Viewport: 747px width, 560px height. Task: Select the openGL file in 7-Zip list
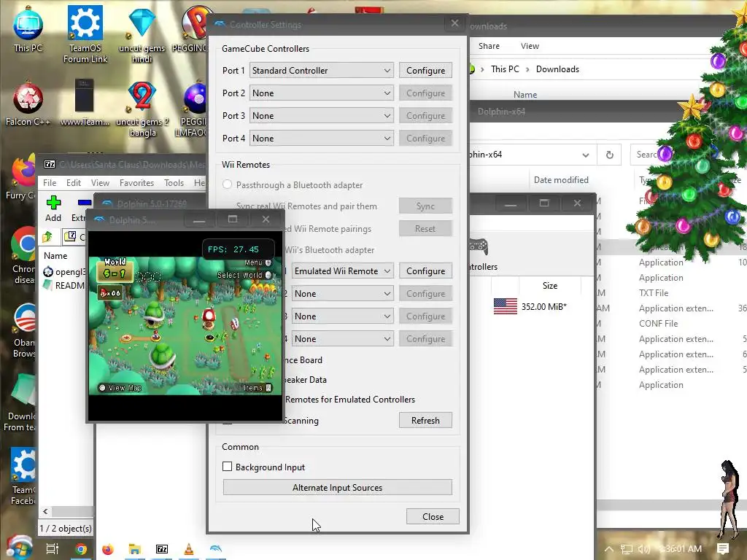click(x=64, y=272)
